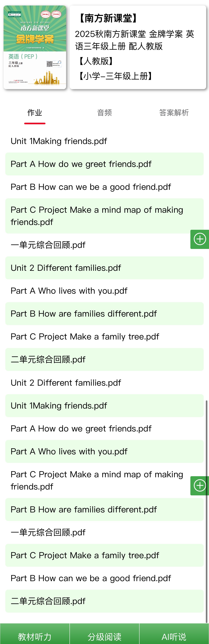Open 教材听力 in the bottom bar

click(x=35, y=636)
